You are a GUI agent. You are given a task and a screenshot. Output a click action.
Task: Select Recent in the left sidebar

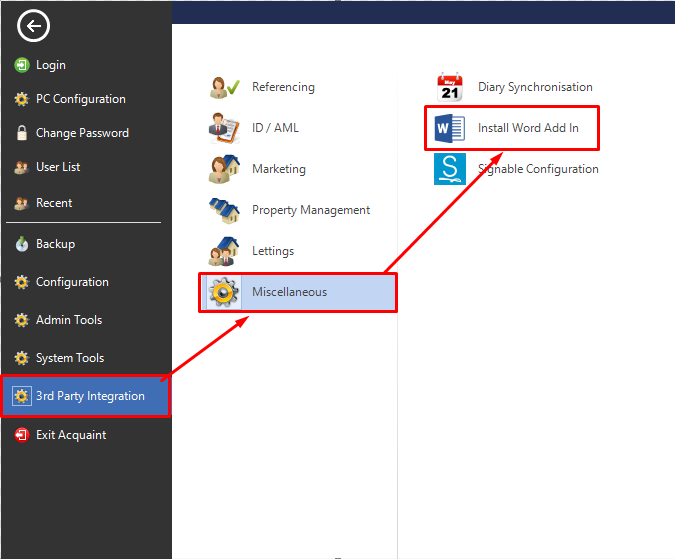tap(54, 203)
